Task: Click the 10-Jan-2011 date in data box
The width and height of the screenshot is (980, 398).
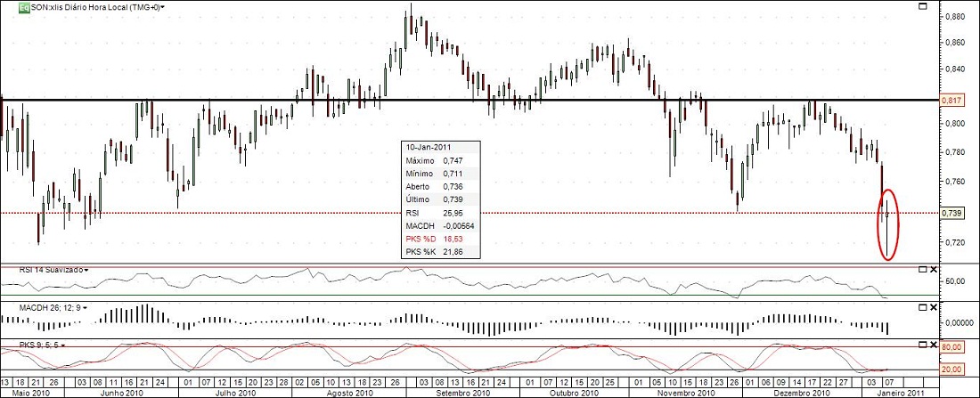Action: [429, 148]
